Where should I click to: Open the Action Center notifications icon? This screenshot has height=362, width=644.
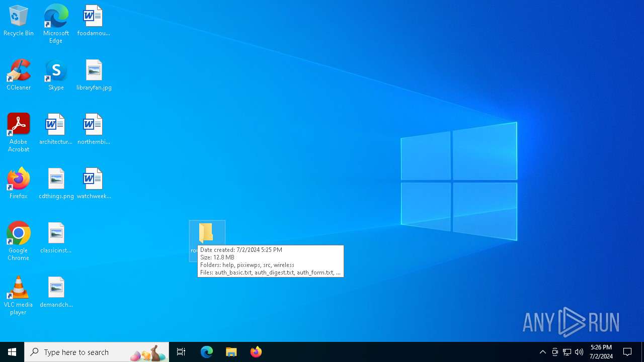pos(628,352)
